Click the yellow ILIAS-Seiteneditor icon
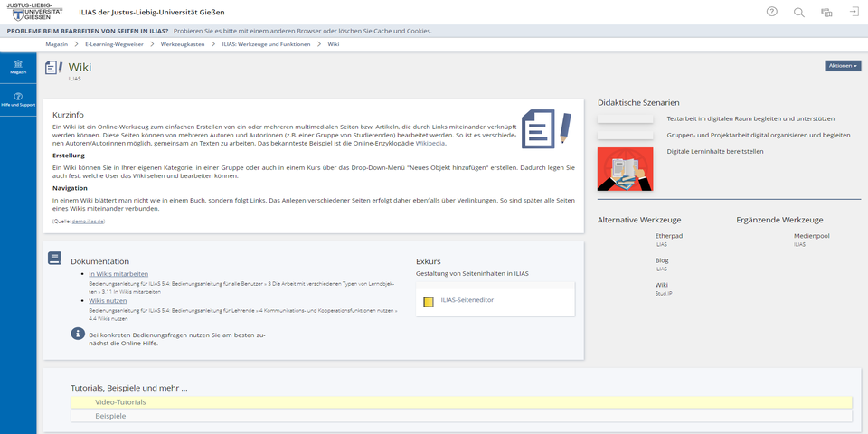This screenshot has height=434, width=868. 428,302
